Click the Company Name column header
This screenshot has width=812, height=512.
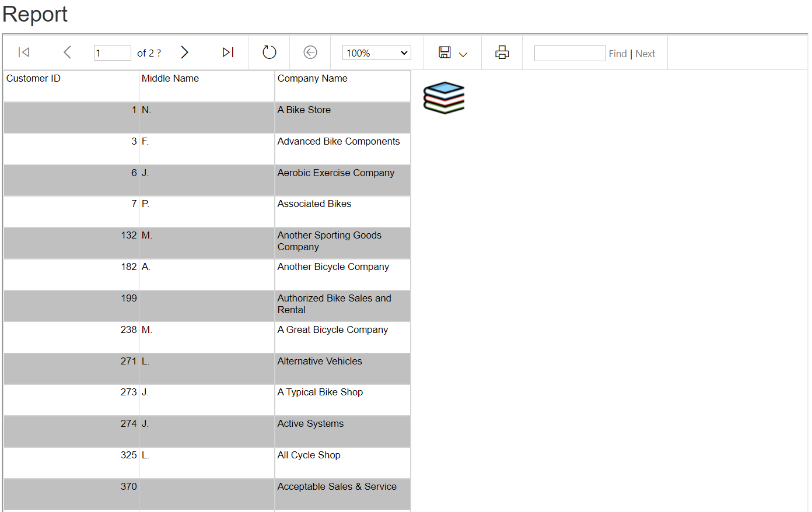pos(312,79)
